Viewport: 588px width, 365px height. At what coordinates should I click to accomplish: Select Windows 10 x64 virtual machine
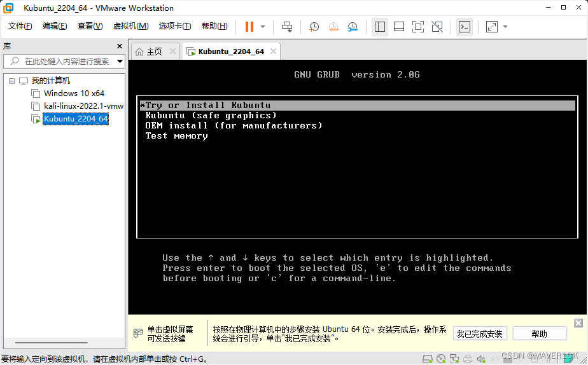pos(74,93)
